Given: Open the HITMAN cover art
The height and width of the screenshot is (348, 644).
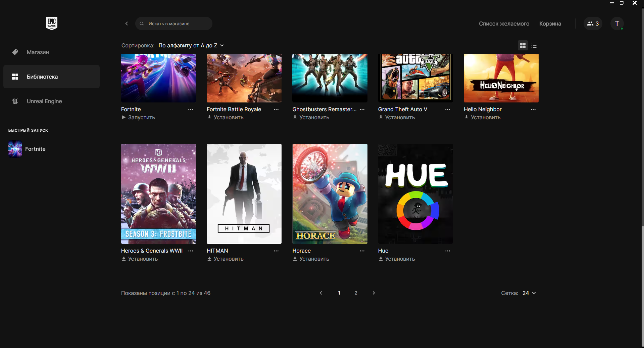Looking at the screenshot, I should point(244,194).
